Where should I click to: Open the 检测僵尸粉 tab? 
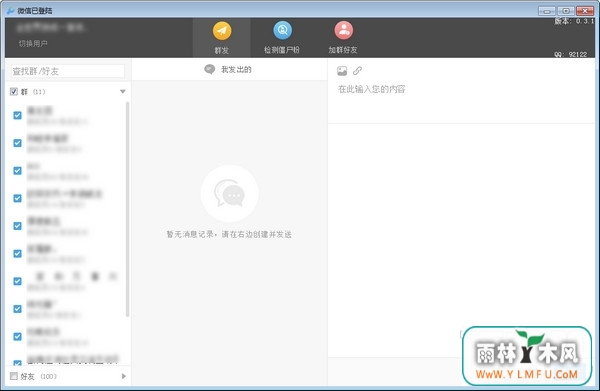pyautogui.click(x=282, y=37)
